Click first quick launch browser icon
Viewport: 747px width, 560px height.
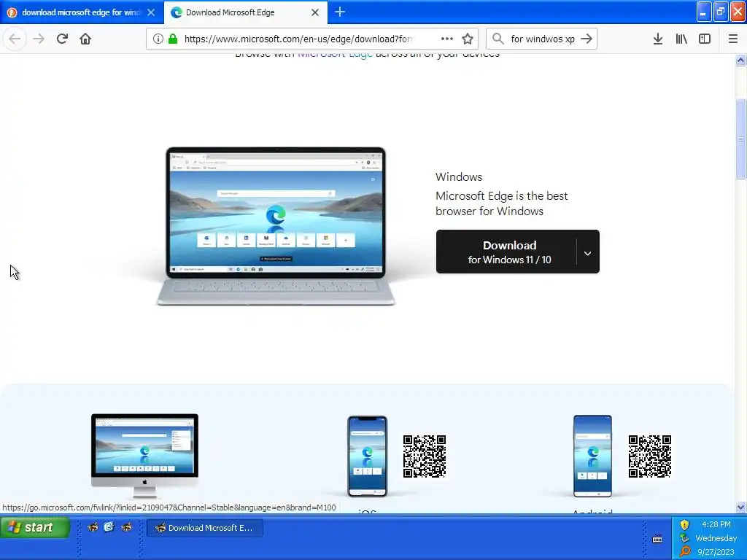pyautogui.click(x=93, y=527)
